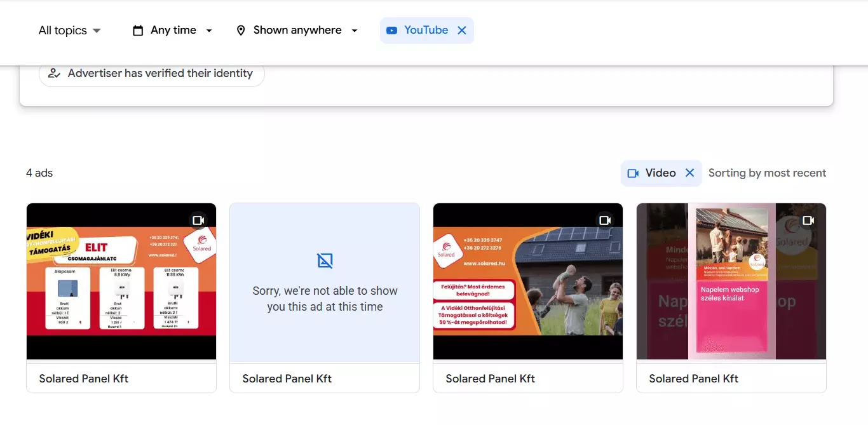Click Sorting by most recent text
The image size is (868, 425).
tap(767, 173)
